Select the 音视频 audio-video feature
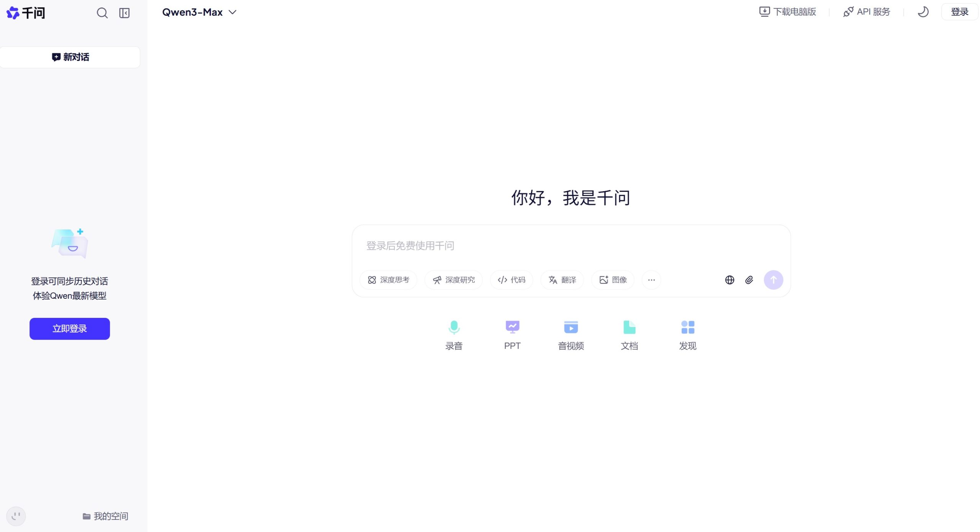This screenshot has width=980, height=532. [570, 334]
